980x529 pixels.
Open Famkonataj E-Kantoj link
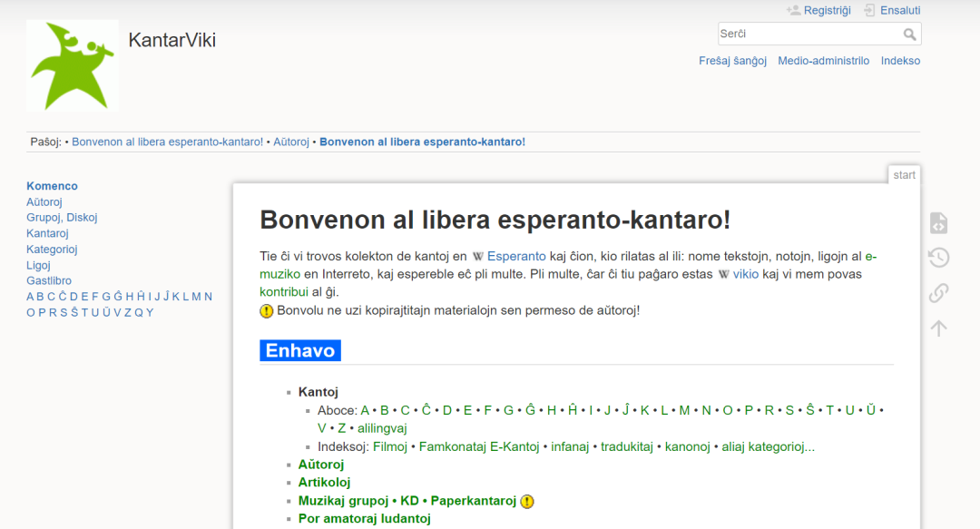[479, 446]
